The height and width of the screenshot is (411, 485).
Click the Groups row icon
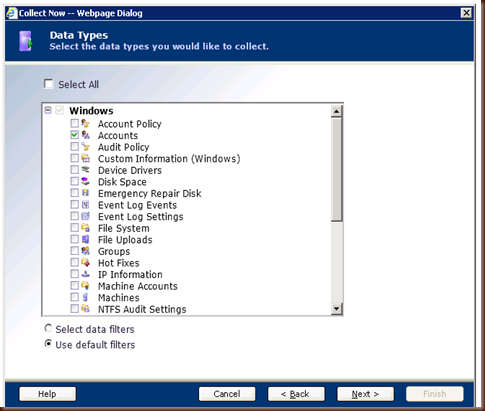point(86,251)
